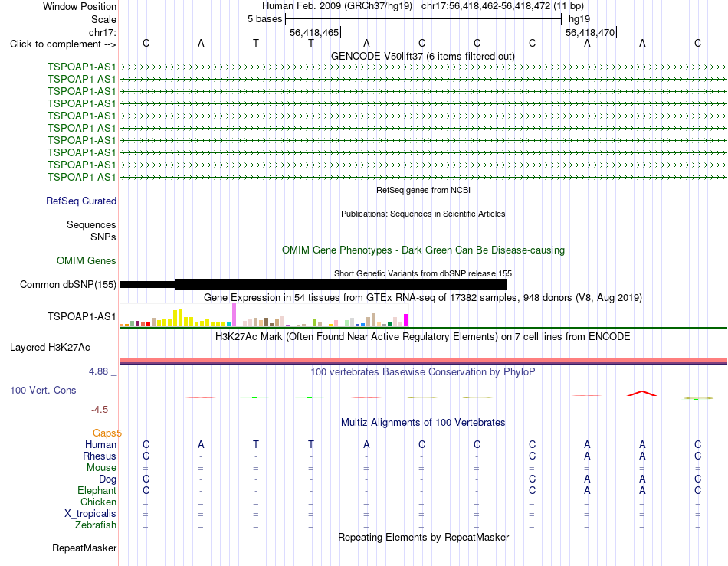Click the pink H3K27Ac signal band
Screen dimensions: 728x566
tap(424, 360)
